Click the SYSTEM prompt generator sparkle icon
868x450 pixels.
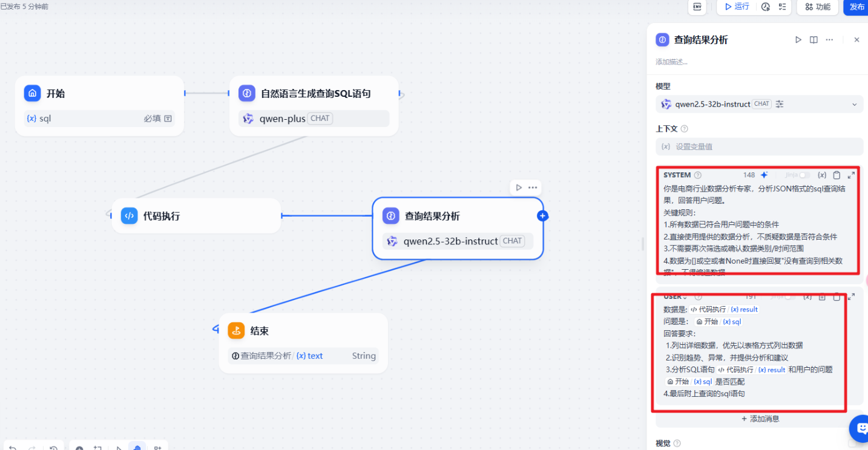coord(764,175)
